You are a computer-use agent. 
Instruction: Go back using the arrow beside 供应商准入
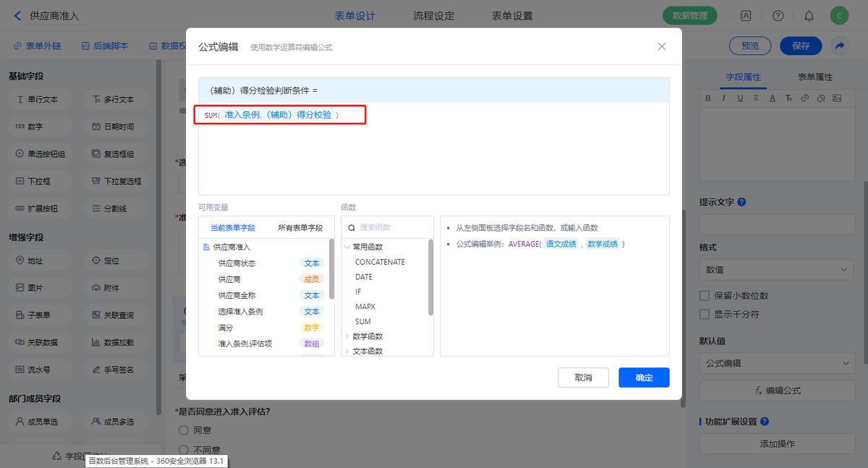16,15
